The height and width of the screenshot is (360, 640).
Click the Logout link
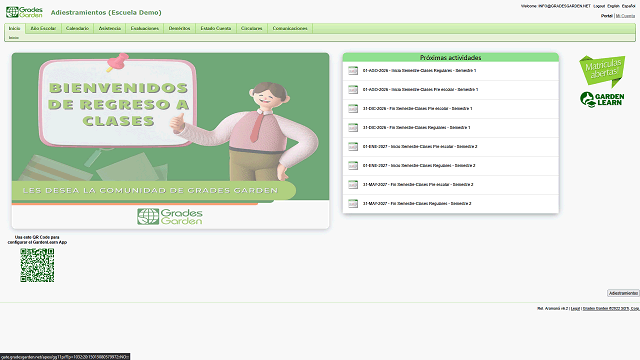599,6
